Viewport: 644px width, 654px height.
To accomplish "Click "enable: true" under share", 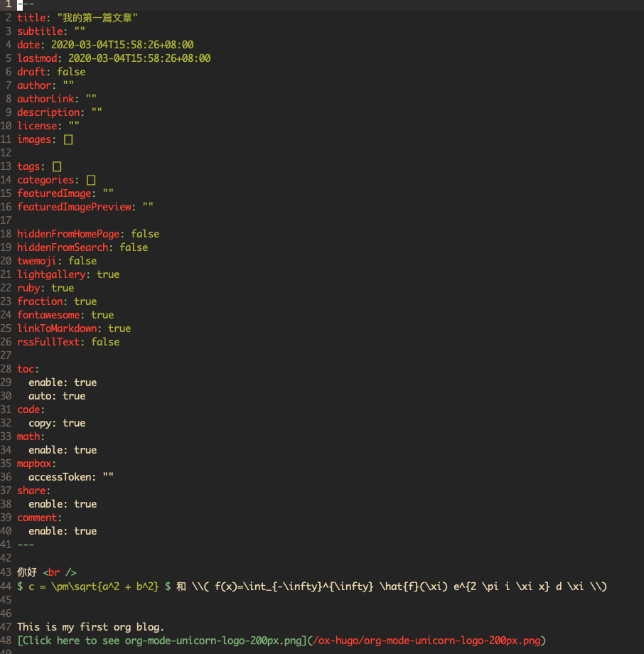I will coord(63,504).
